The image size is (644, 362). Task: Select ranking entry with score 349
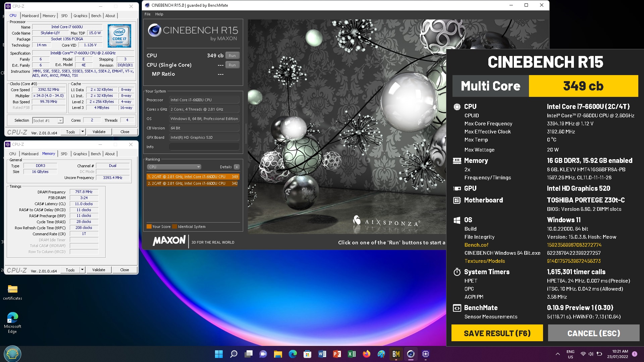pos(193,177)
